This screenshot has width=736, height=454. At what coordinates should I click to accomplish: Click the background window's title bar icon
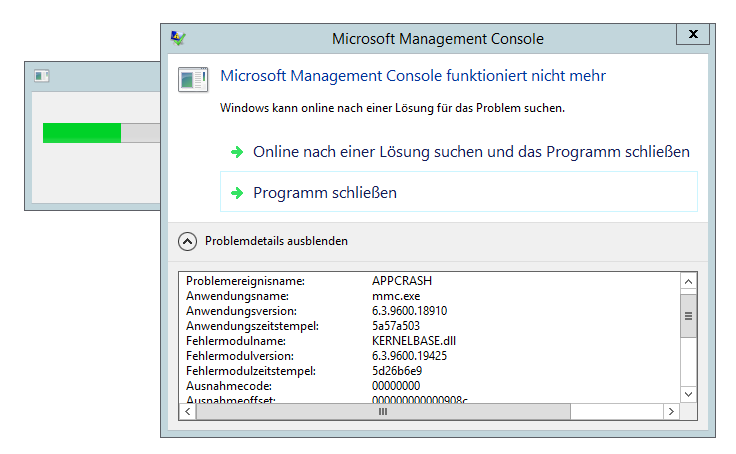coord(42,76)
